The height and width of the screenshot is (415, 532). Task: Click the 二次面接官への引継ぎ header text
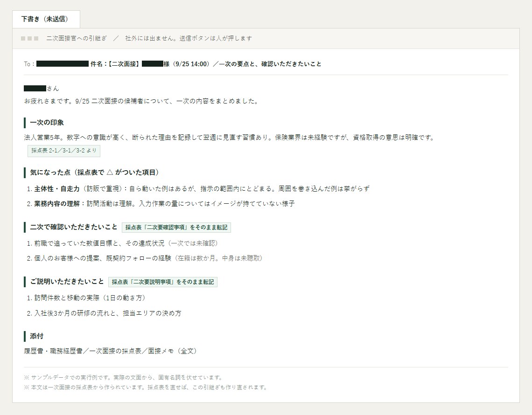77,38
